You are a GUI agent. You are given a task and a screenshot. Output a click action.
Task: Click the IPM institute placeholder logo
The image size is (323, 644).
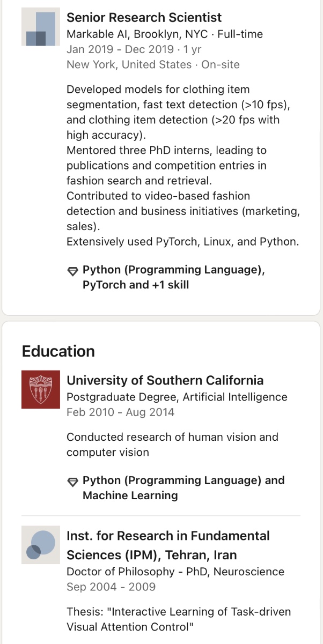41,544
